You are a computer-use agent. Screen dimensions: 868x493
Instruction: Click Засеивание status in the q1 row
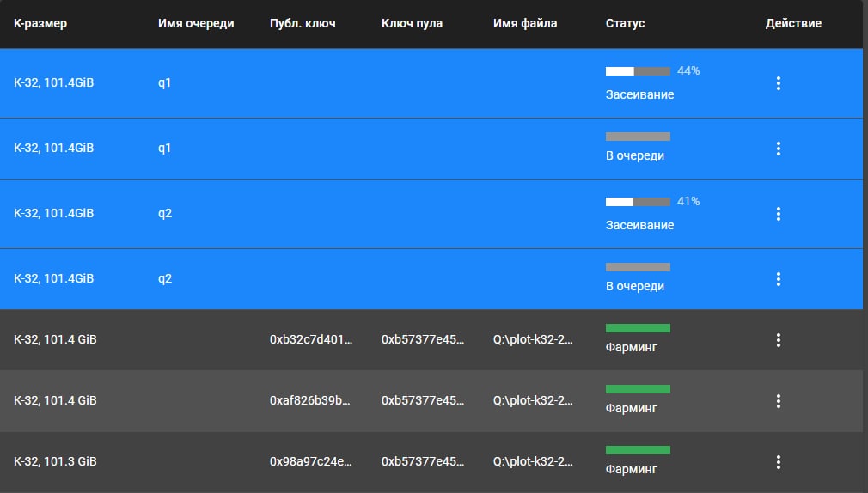tap(640, 94)
